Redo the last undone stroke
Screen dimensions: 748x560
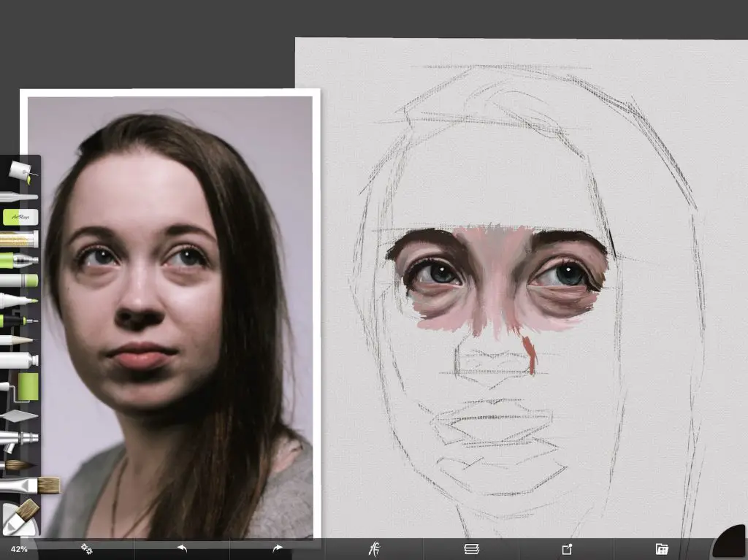[277, 548]
